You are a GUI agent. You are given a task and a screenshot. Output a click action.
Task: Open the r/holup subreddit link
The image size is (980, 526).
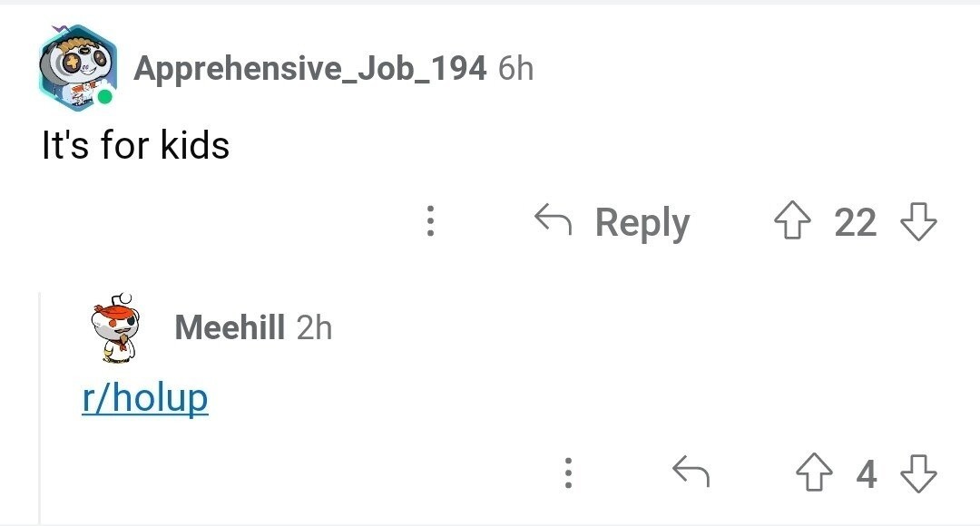(145, 398)
